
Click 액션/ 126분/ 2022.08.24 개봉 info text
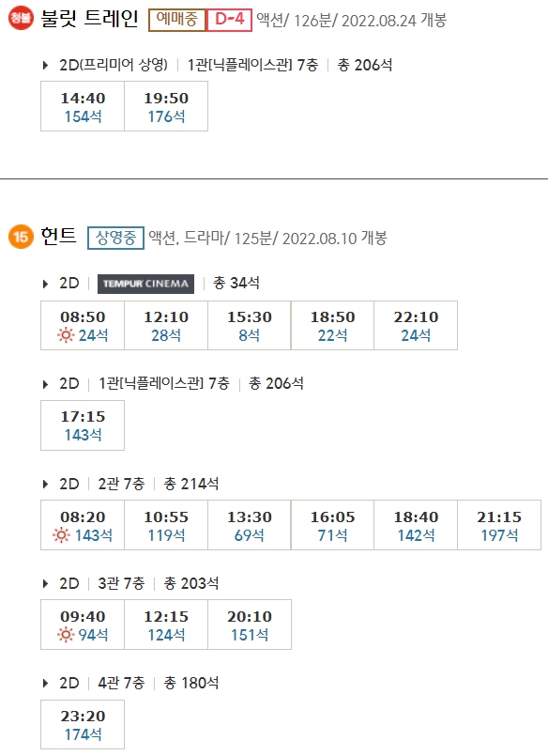tap(352, 21)
